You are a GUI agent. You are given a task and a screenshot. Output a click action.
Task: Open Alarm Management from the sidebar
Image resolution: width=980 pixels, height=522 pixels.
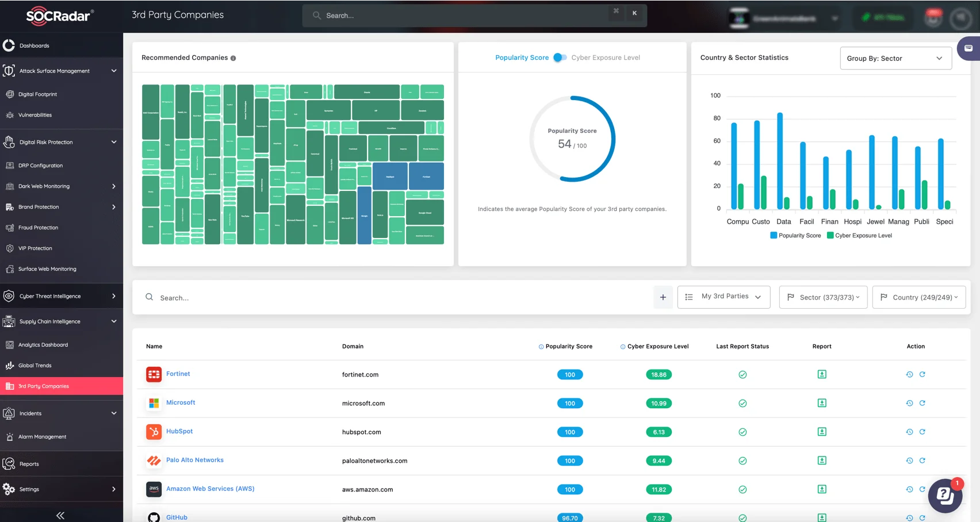click(x=42, y=436)
